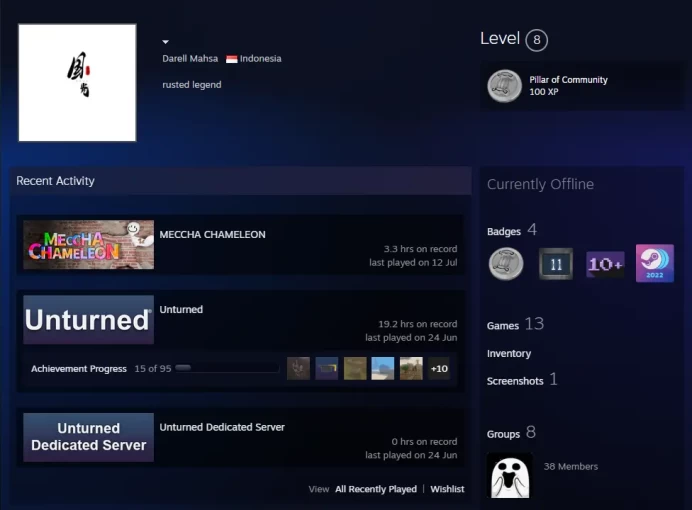Open the first Unturned achievement icon
This screenshot has height=510, width=692.
tap(298, 368)
